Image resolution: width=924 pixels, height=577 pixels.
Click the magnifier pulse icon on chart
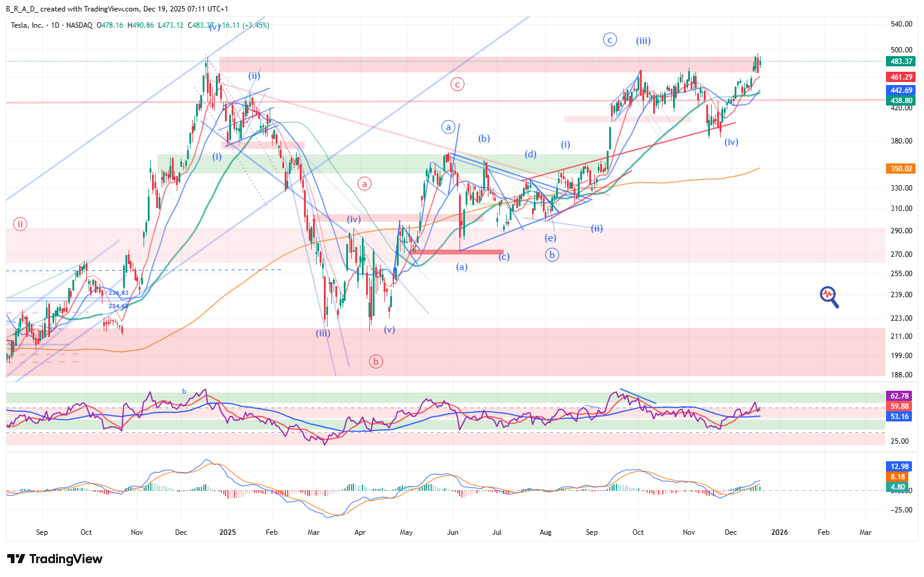pyautogui.click(x=829, y=296)
